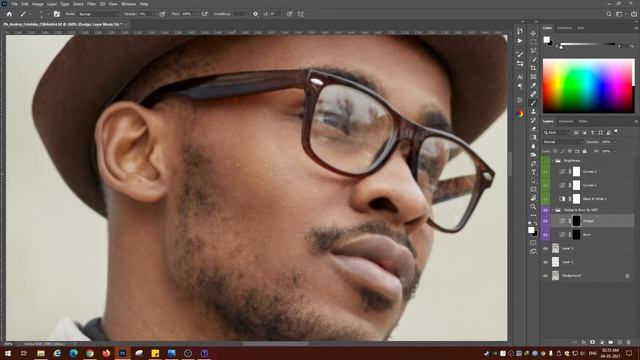This screenshot has height=360, width=640.
Task: Open the Image menu
Action: pos(38,4)
